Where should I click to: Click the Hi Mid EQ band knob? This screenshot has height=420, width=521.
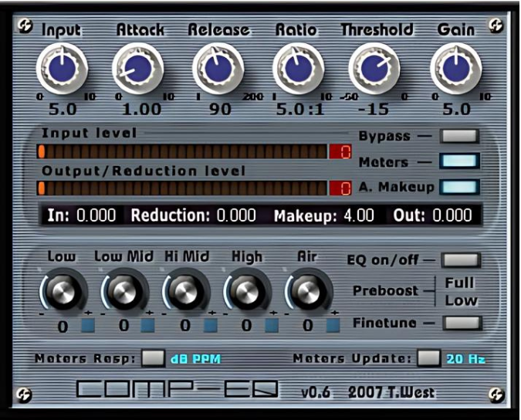[186, 291]
